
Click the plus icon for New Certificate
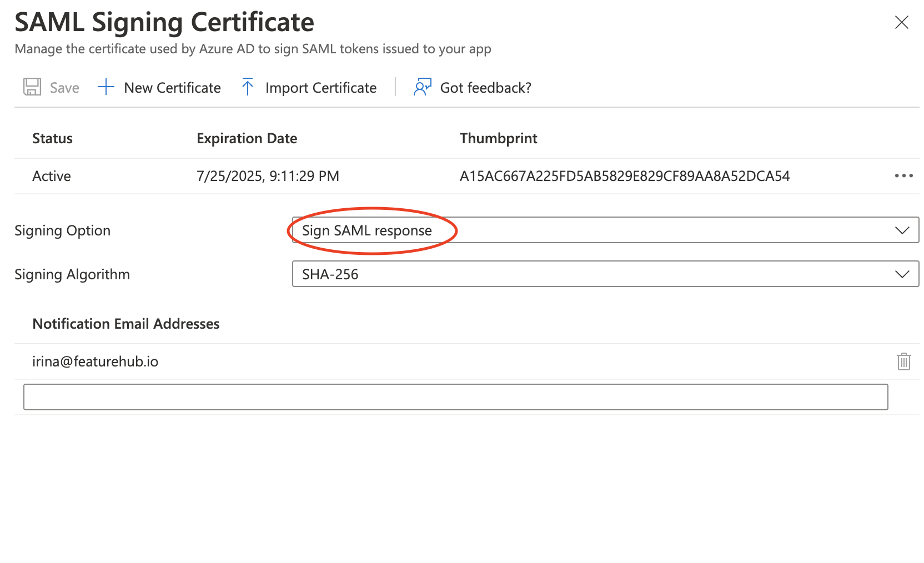[x=105, y=87]
